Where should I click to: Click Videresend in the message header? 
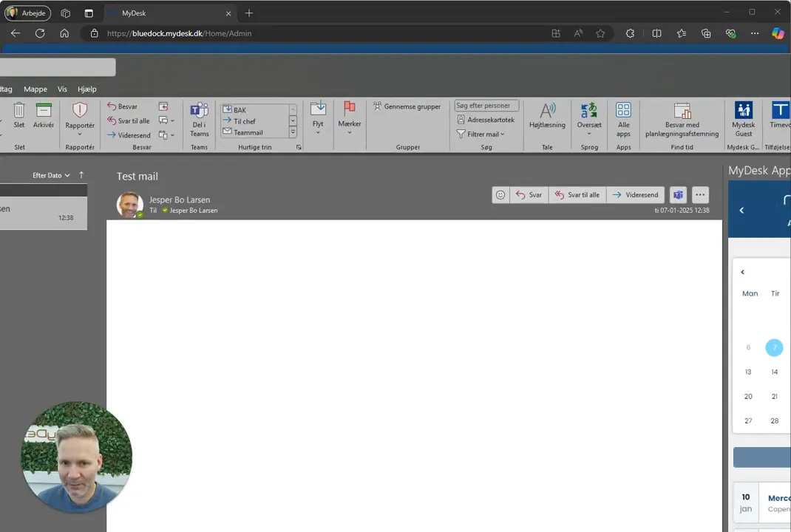click(x=635, y=195)
